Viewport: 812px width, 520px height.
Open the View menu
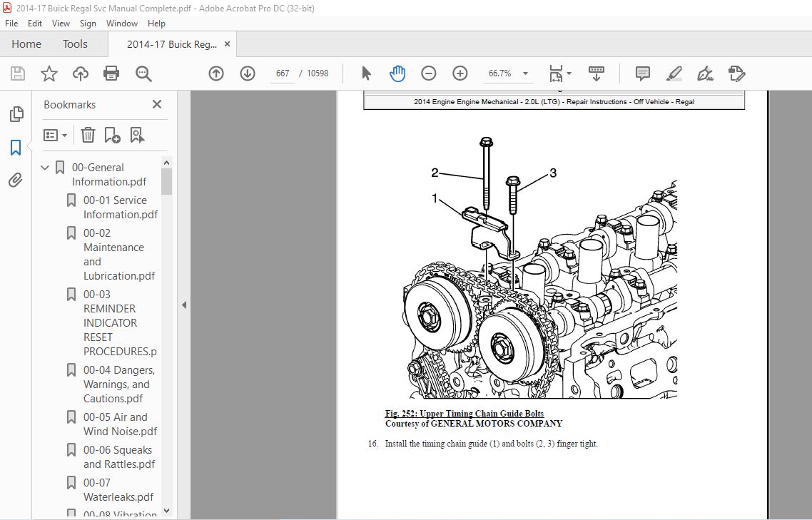(61, 24)
